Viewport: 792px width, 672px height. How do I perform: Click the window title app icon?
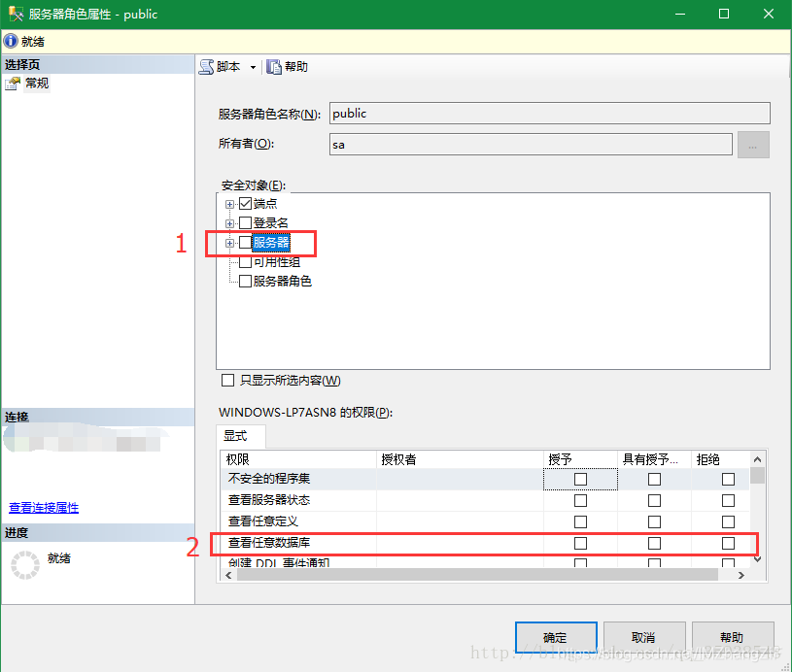tap(16, 14)
